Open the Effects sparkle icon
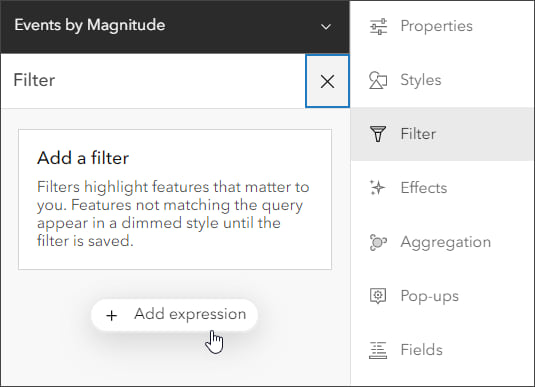Viewport: 535px width, 387px height. tap(377, 188)
